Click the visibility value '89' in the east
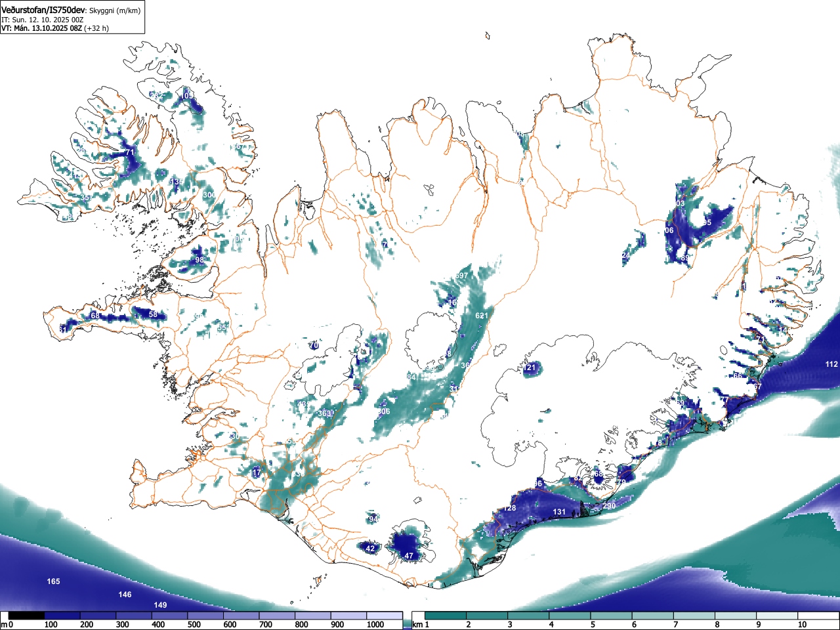The height and width of the screenshot is (630, 840). (685, 258)
